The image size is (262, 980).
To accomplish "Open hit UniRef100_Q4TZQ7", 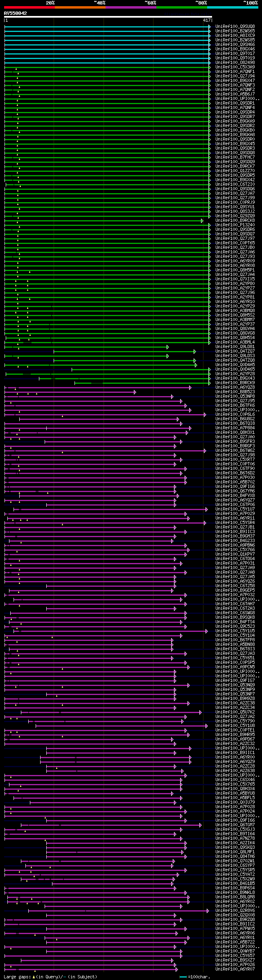I will coord(235,351).
